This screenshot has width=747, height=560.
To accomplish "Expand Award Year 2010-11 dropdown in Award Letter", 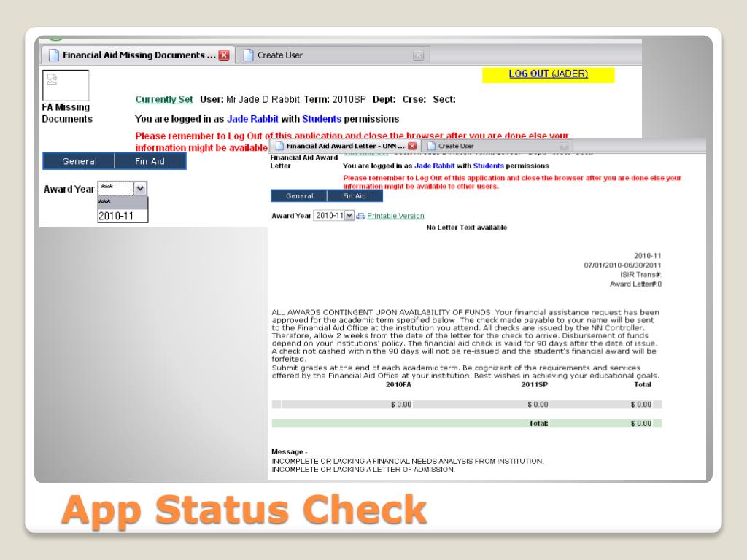I will (349, 216).
